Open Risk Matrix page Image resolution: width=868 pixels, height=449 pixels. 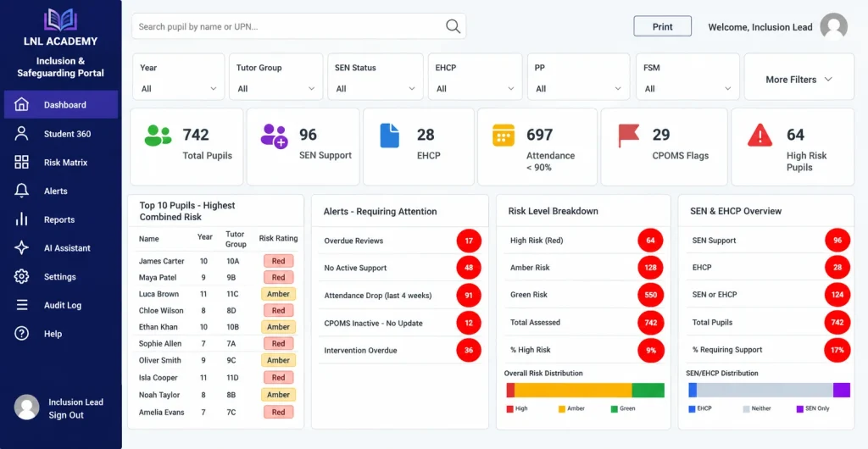coord(61,162)
